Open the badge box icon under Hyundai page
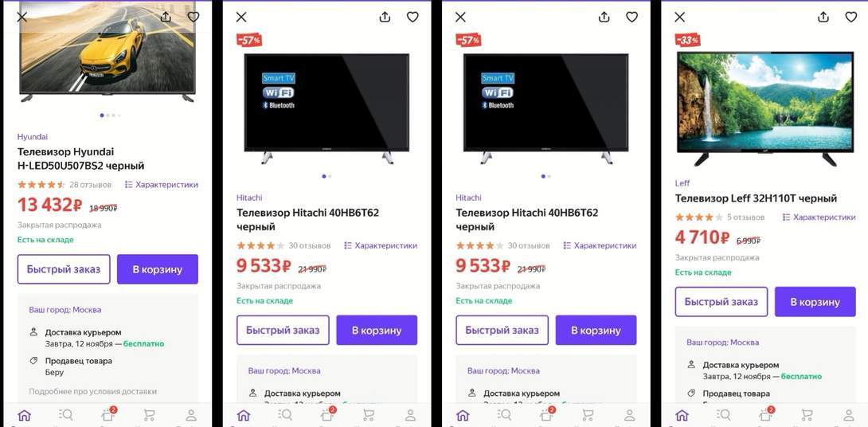This screenshot has height=427, width=868. pos(108,414)
